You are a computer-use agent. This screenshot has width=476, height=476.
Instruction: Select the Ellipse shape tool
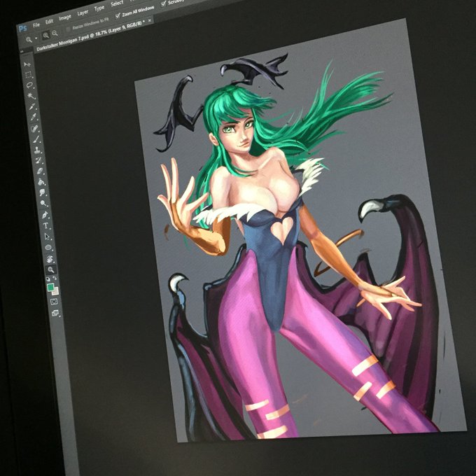(48, 247)
